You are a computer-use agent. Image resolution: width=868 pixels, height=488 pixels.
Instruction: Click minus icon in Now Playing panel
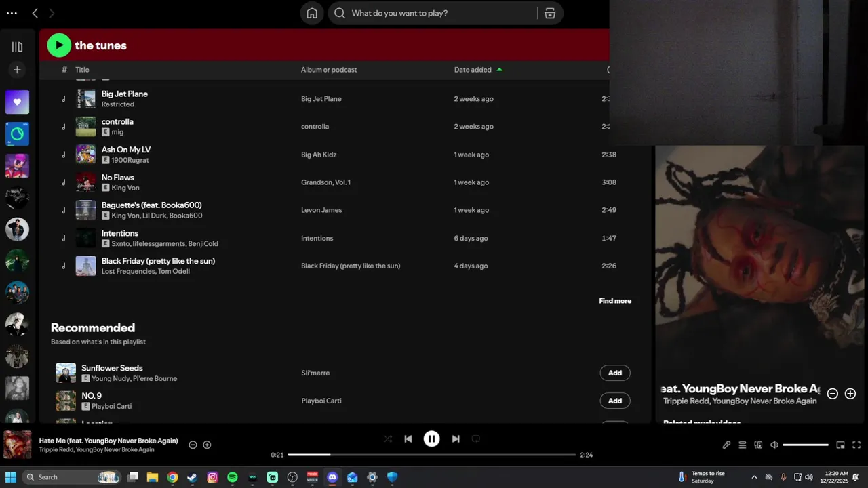(x=833, y=394)
